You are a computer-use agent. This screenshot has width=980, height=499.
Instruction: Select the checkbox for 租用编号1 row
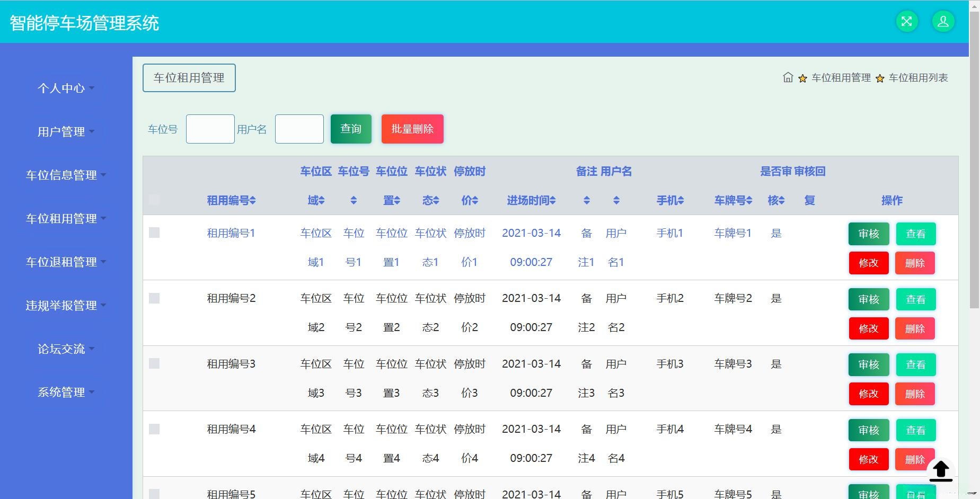(x=154, y=233)
